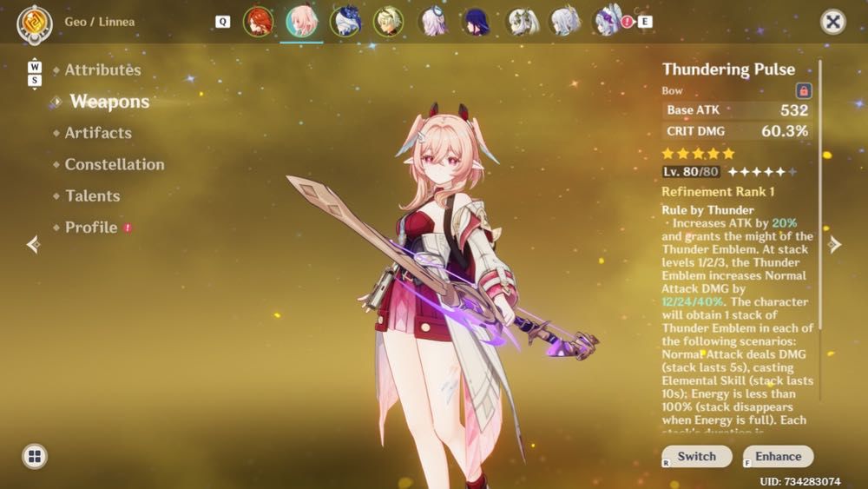868x489 pixels.
Task: Go to previous character with left arrow
Action: [33, 244]
